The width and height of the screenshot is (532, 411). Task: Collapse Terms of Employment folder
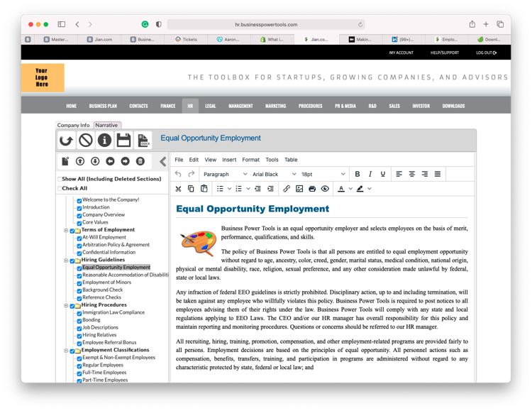[66, 230]
